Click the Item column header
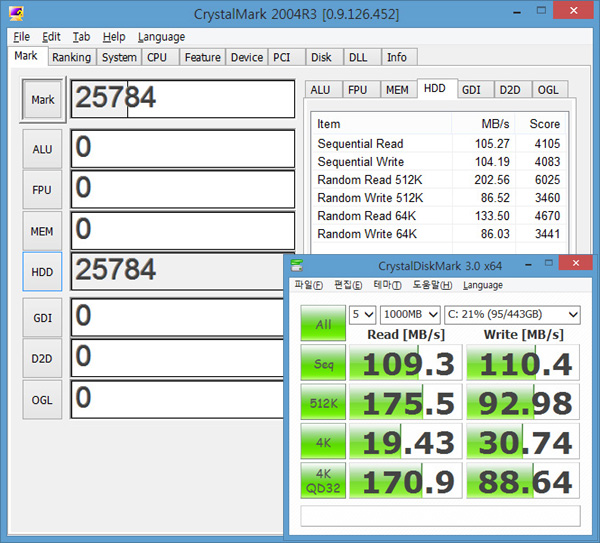The image size is (600, 543). pyautogui.click(x=381, y=124)
